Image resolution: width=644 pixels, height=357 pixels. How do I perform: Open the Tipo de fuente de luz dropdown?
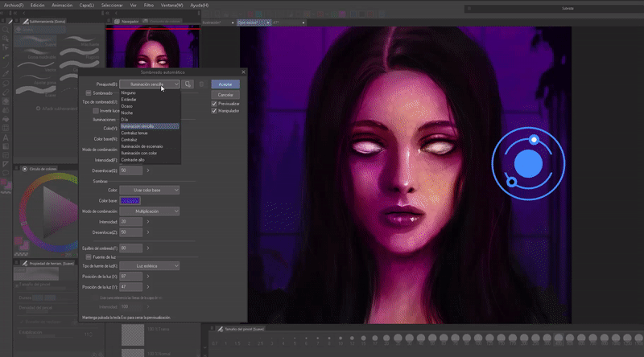[x=149, y=265]
